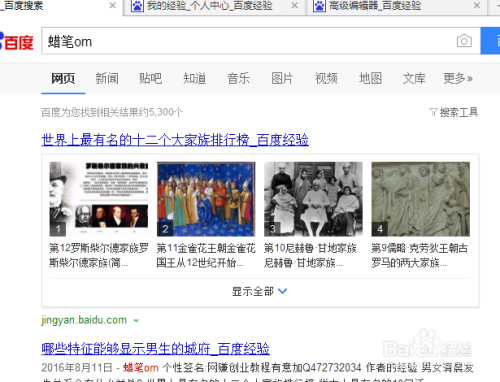Click the blue Baidu search button

point(490,41)
